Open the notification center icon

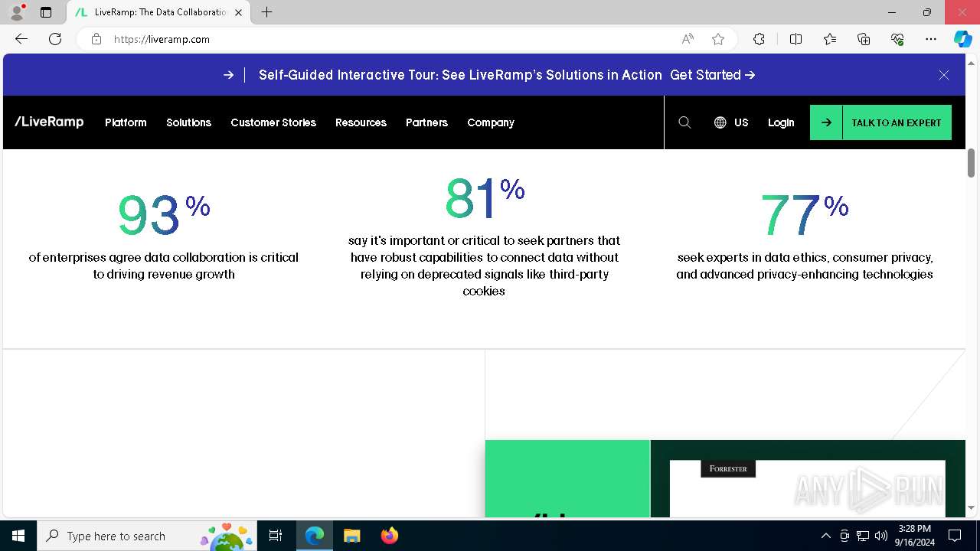coord(955,536)
